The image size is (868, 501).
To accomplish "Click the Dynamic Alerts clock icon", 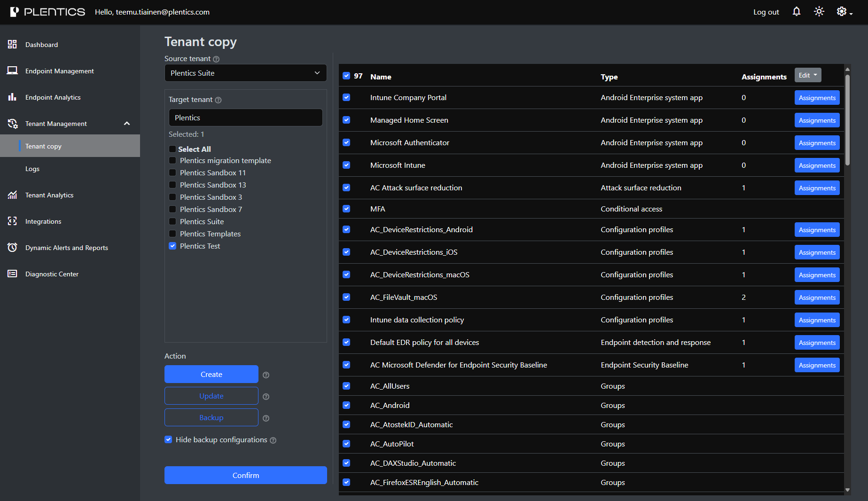I will point(12,248).
